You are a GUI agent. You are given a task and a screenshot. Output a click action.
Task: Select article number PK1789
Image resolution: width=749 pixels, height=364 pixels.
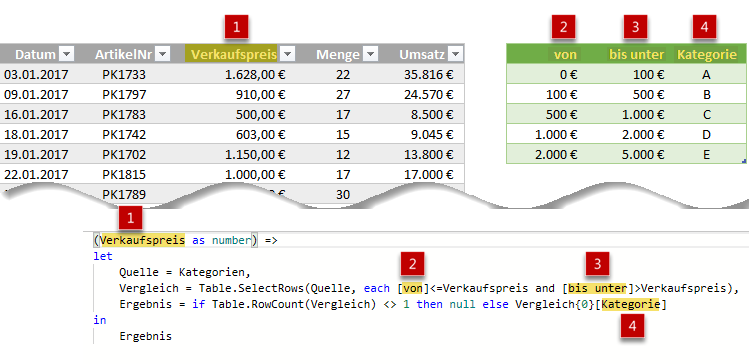click(124, 194)
